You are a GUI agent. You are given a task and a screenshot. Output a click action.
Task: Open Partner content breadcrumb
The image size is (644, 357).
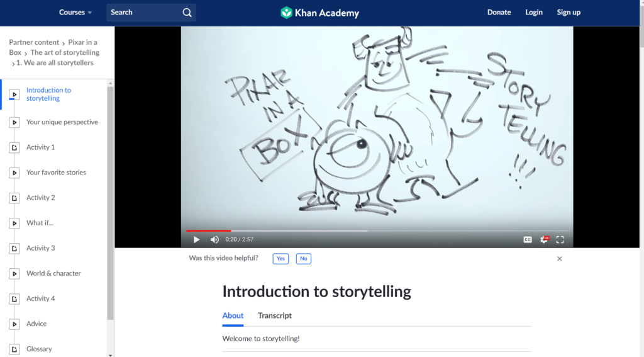coord(34,42)
